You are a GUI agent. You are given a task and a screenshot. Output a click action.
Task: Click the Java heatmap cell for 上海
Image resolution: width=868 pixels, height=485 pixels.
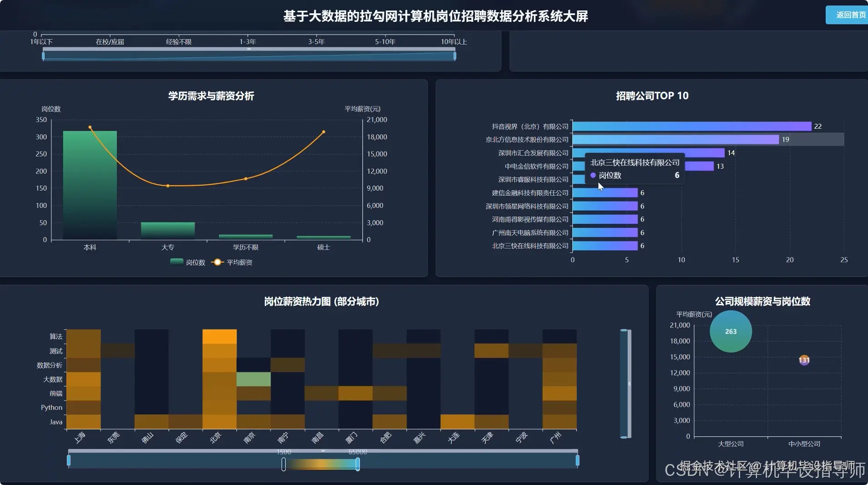point(84,422)
